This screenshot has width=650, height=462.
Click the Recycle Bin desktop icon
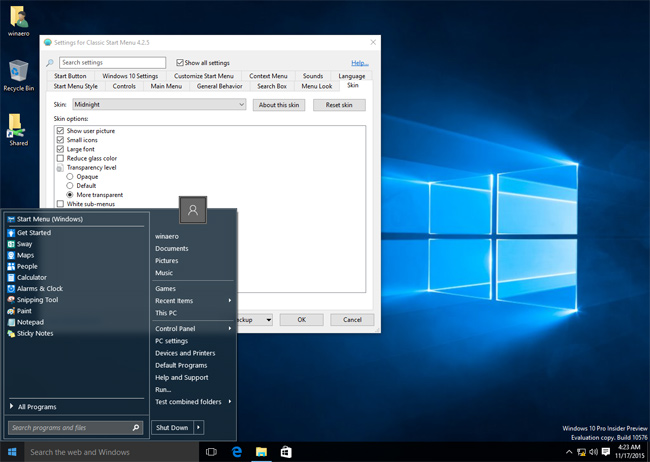point(18,72)
